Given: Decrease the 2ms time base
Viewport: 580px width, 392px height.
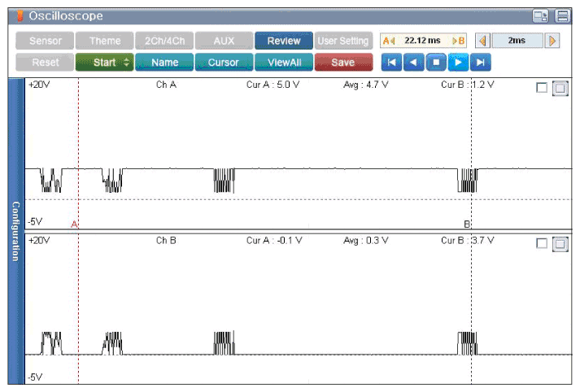Looking at the screenshot, I should 482,41.
